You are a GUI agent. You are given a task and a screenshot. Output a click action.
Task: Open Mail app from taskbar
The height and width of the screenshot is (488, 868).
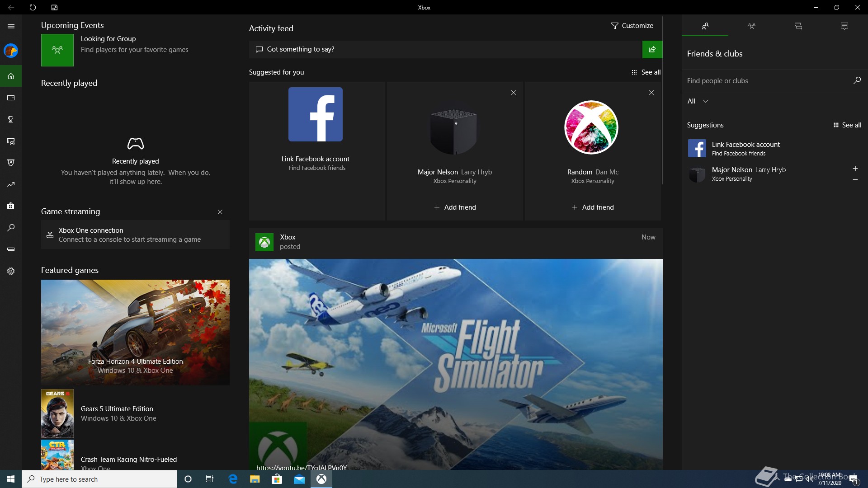pos(299,479)
